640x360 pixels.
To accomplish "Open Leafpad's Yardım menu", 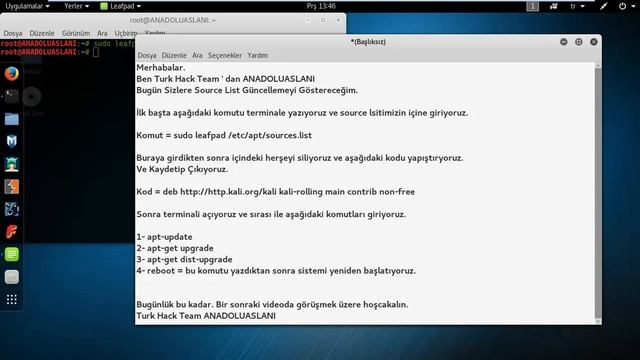I will 258,56.
